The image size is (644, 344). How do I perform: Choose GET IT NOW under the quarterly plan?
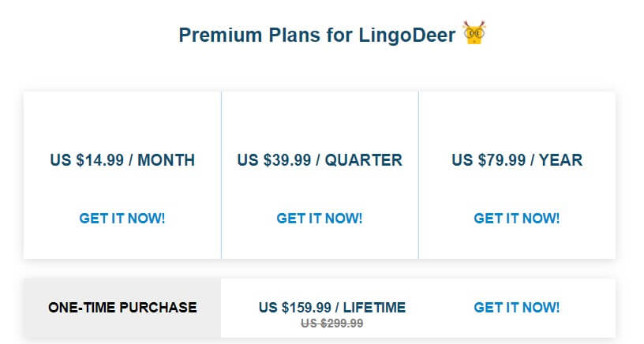(320, 218)
